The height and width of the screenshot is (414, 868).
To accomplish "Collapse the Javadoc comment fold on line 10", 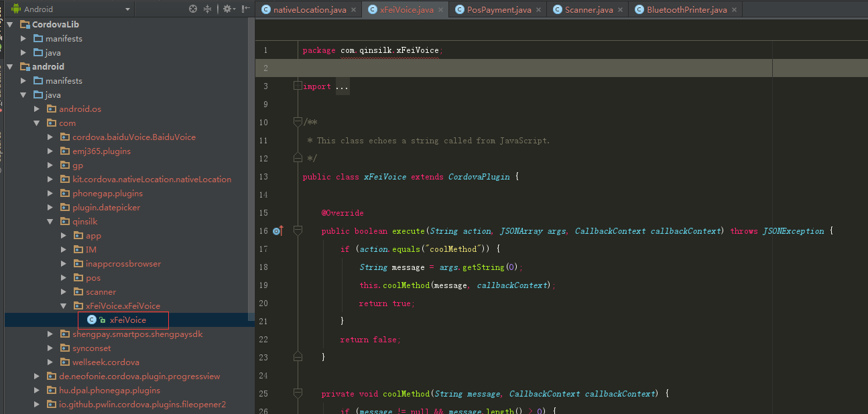I will [298, 123].
